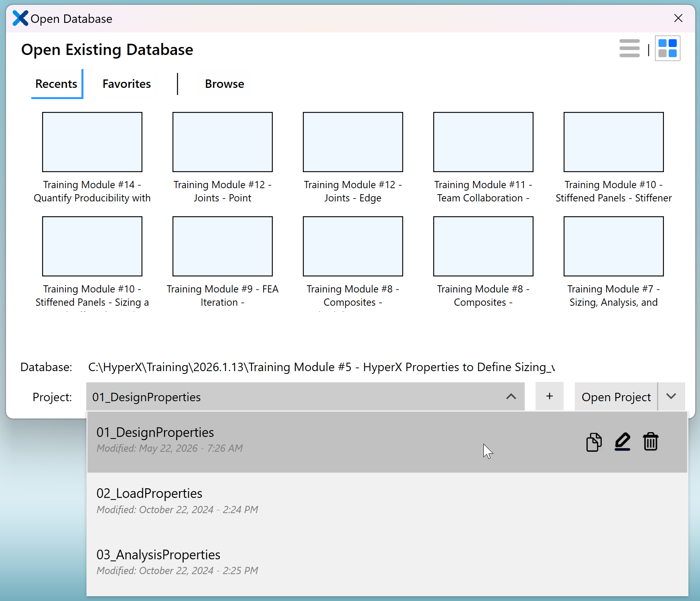Image resolution: width=700 pixels, height=601 pixels.
Task: Click the HyperX logo in title bar
Action: (20, 18)
